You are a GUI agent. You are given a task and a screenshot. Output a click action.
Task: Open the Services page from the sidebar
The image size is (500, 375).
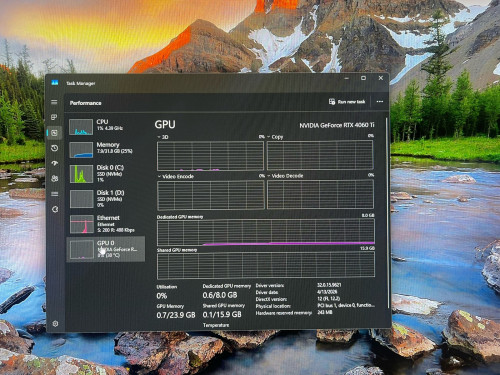pyautogui.click(x=55, y=209)
